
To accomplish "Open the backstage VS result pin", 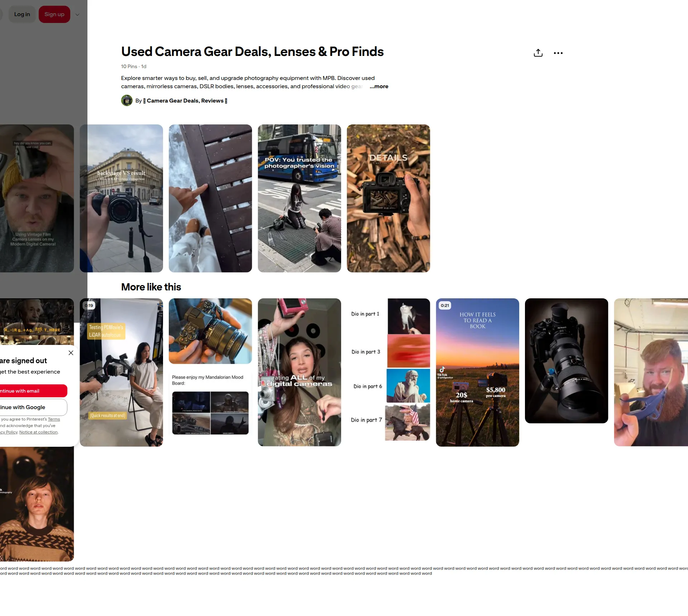I will click(121, 198).
